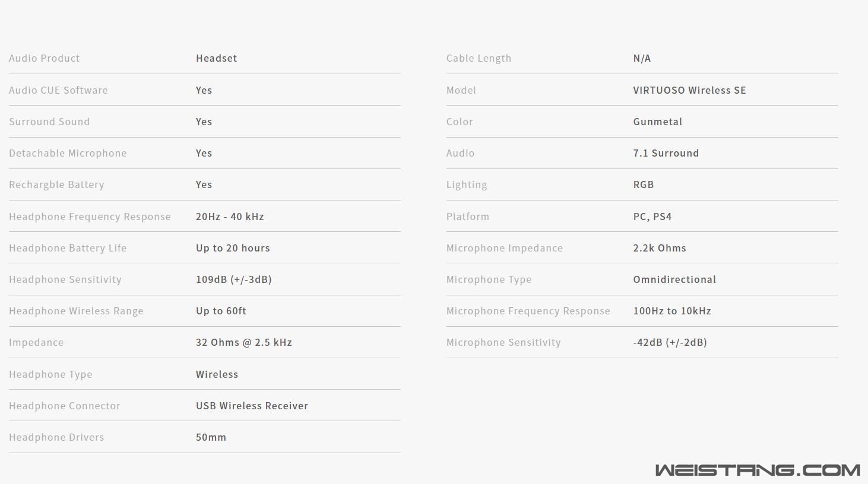Select the 32 Ohms @ 2.5 kHz value
Image resolution: width=868 pixels, height=484 pixels.
click(244, 342)
